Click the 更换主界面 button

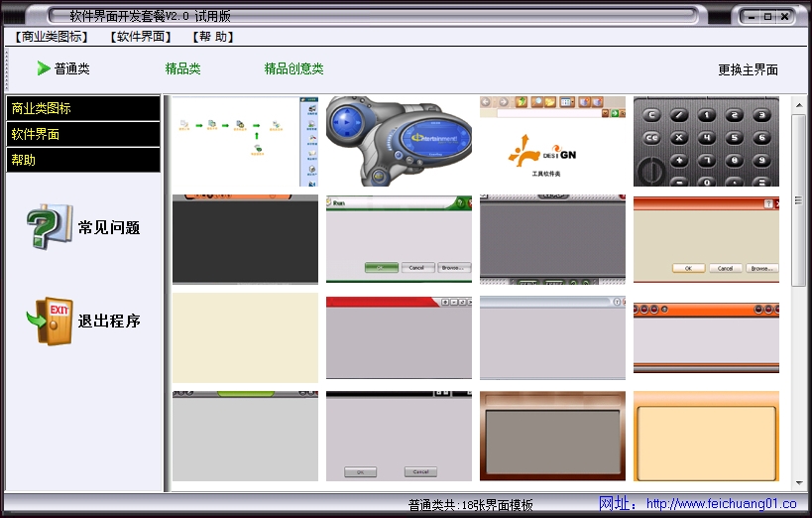[748, 69]
